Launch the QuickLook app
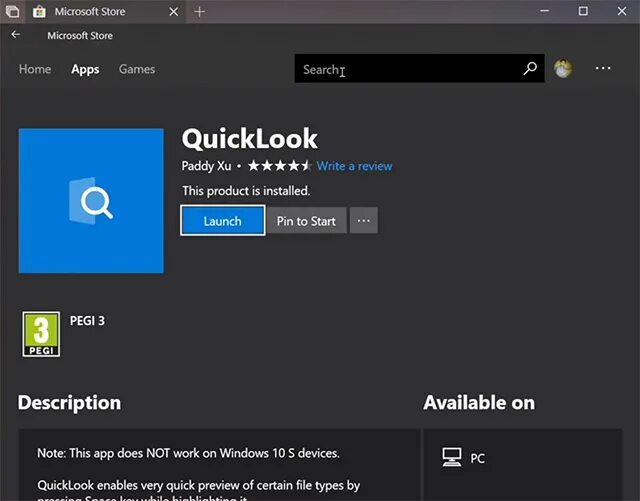Viewport: 640px width, 501px height. [x=223, y=220]
